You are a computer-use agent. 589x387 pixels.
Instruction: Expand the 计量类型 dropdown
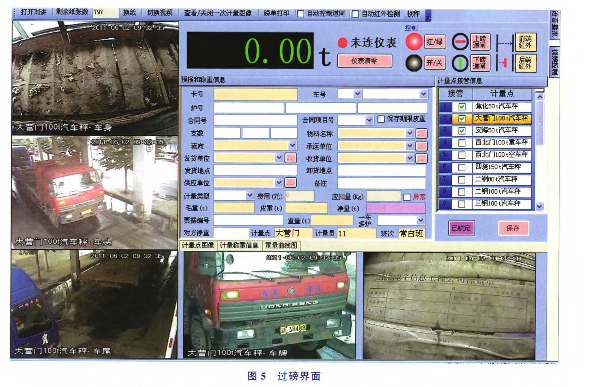pyautogui.click(x=249, y=195)
